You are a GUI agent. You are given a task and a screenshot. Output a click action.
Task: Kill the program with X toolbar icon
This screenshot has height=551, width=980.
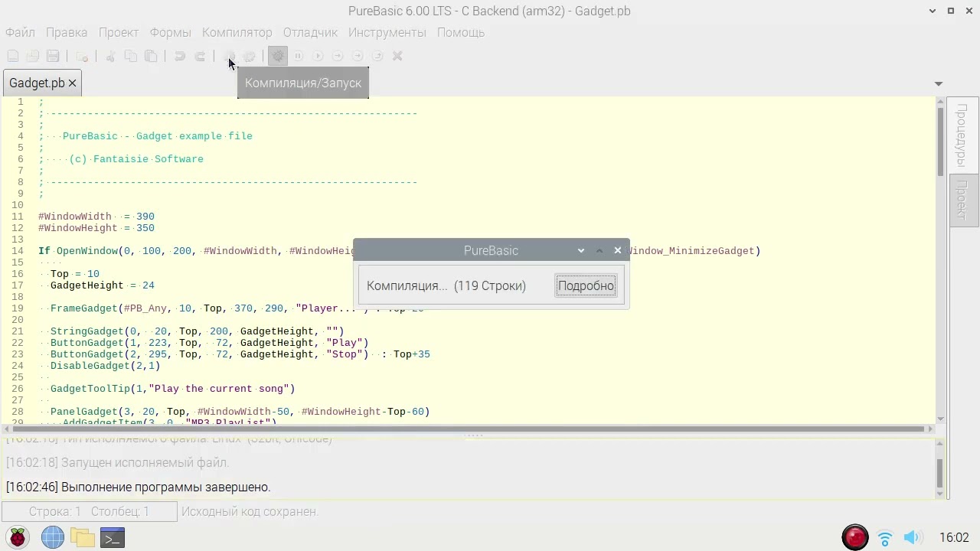tap(397, 56)
